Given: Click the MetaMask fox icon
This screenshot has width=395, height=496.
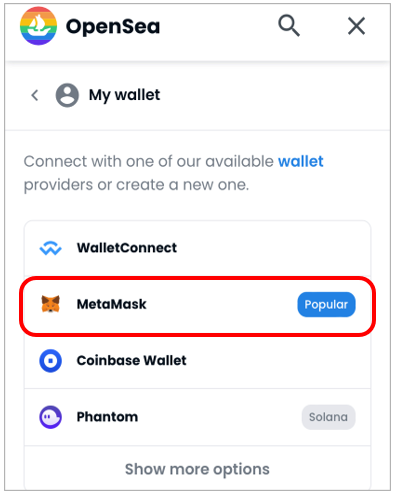Looking at the screenshot, I should [50, 304].
